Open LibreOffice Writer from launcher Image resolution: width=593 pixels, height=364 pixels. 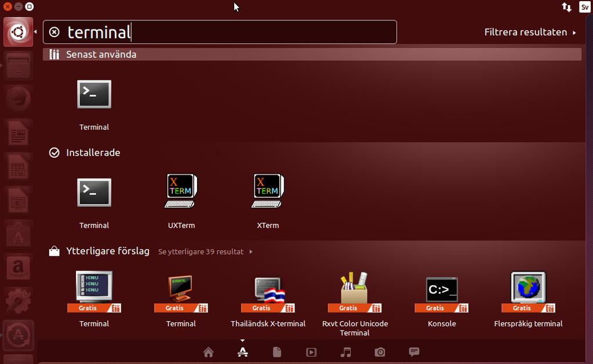[18, 133]
